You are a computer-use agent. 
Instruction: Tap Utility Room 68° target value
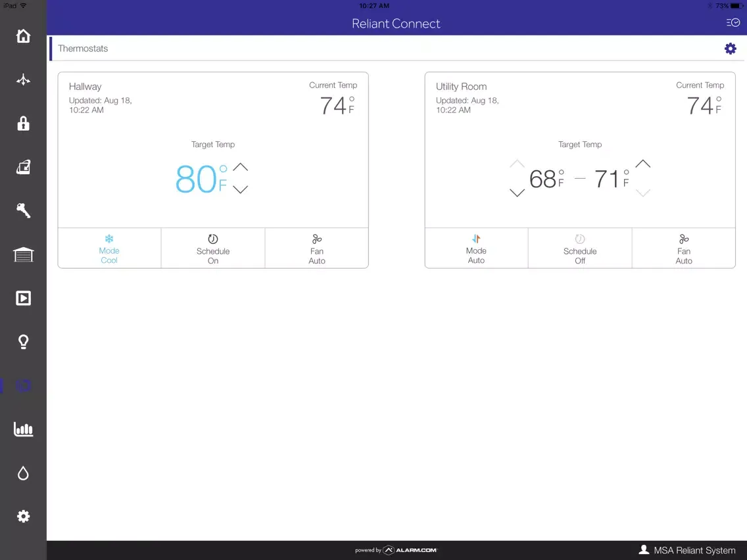[547, 179]
